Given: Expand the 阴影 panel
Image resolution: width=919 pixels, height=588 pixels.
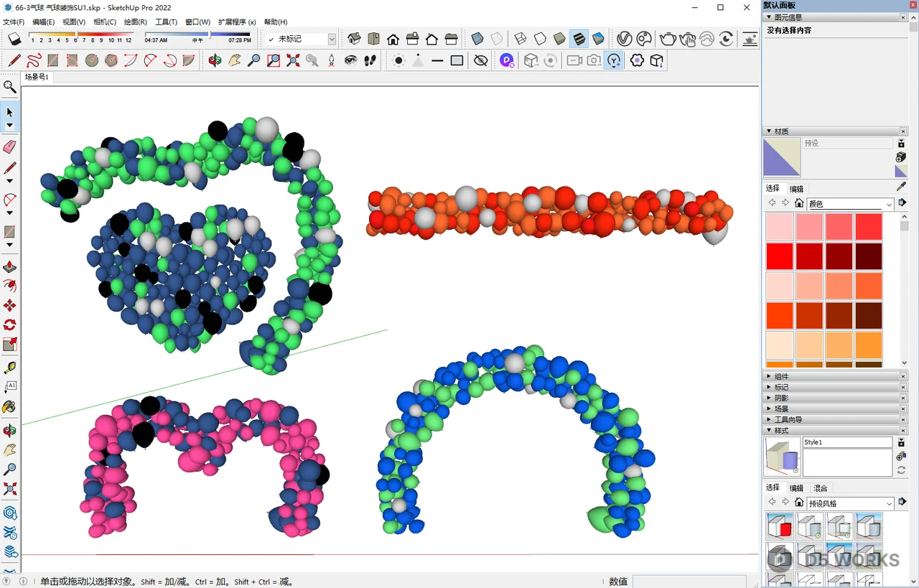Looking at the screenshot, I should [x=833, y=398].
